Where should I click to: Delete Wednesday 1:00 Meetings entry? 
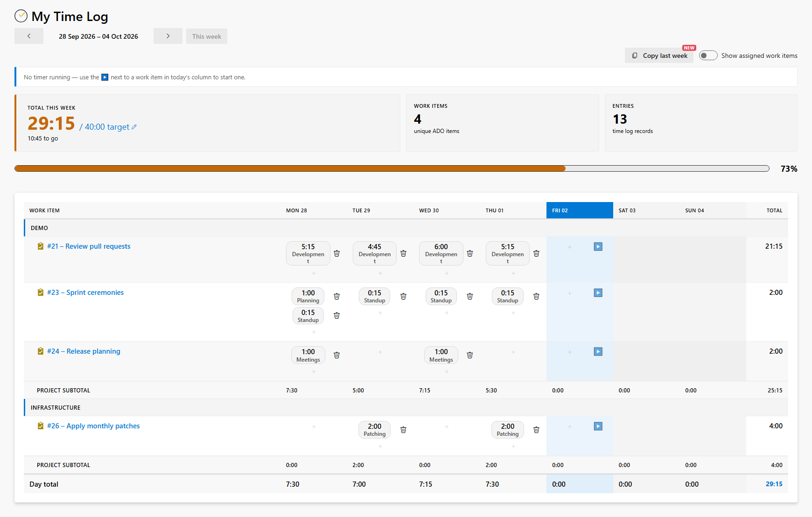[x=470, y=355]
